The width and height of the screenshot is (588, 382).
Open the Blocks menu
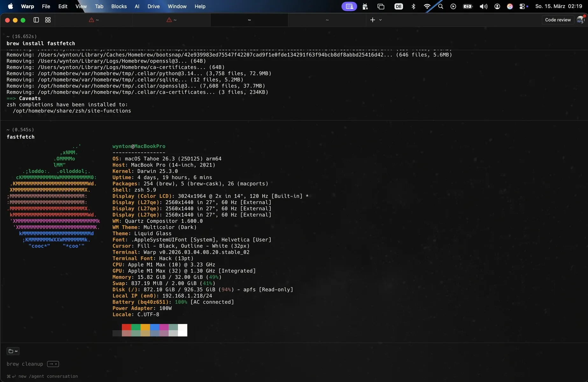point(119,6)
